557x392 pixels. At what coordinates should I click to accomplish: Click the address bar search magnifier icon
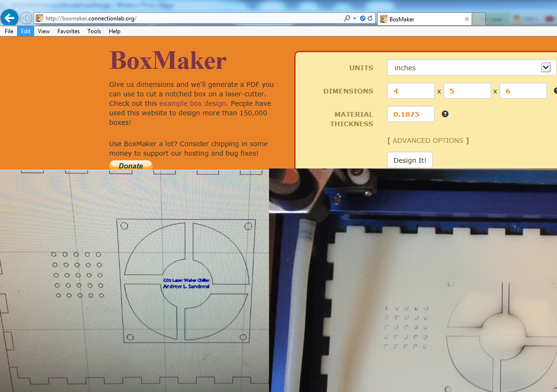coord(347,18)
